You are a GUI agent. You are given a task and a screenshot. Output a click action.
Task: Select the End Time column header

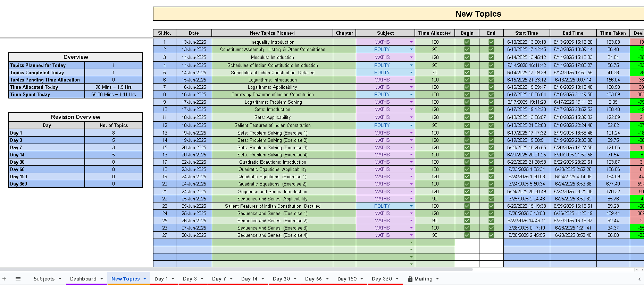pos(573,33)
